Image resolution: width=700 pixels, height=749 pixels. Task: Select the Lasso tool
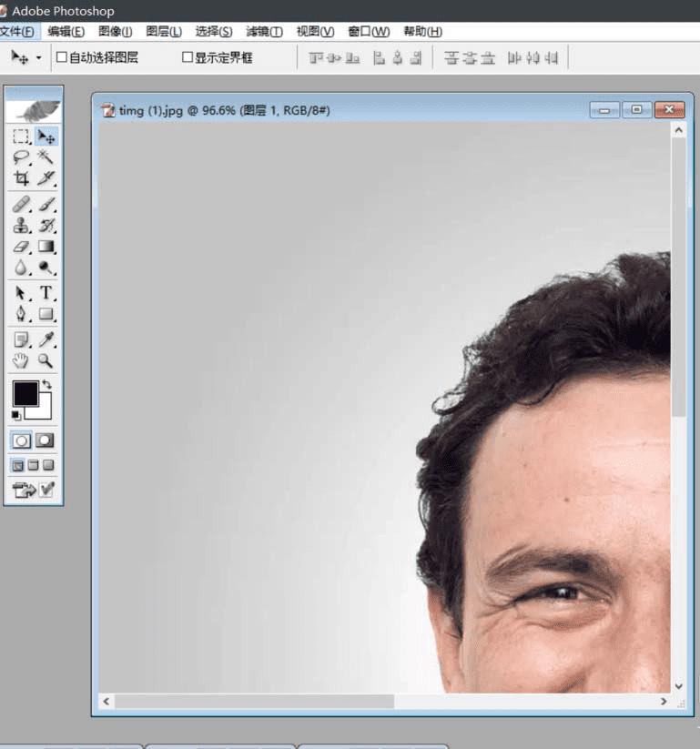(x=21, y=157)
